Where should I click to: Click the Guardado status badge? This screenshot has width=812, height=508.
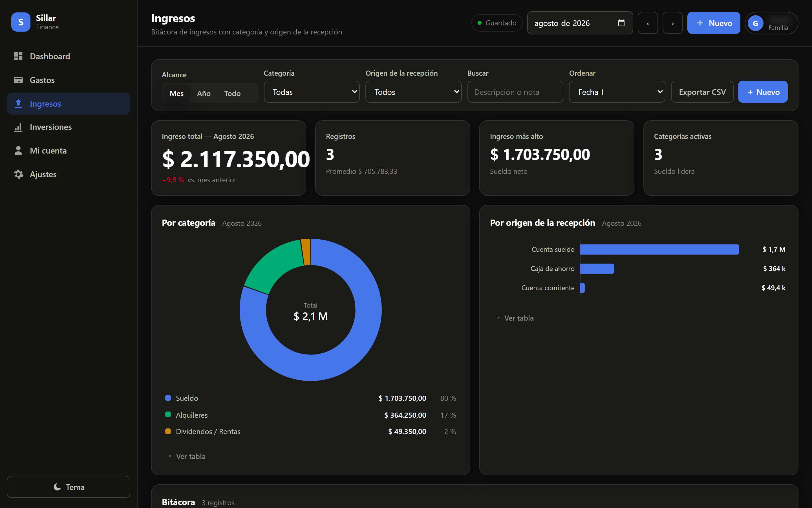[x=497, y=23]
